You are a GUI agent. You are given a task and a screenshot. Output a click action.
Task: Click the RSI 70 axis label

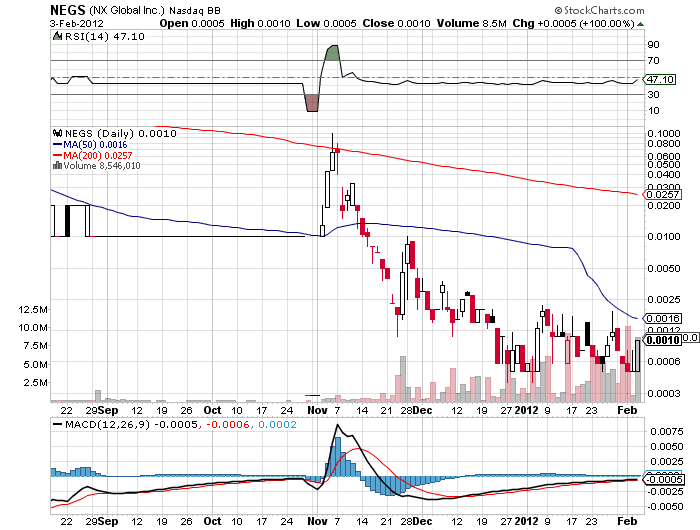pos(653,60)
